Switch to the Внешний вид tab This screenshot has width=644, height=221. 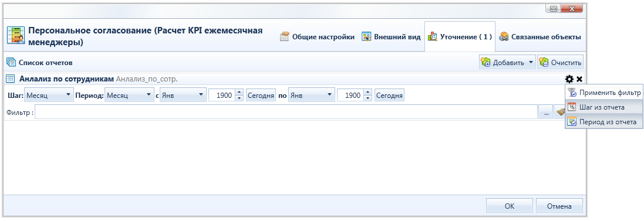[x=391, y=37]
